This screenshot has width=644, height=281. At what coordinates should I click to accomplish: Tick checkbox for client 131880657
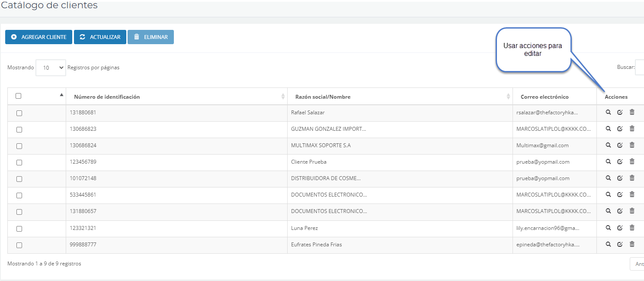click(19, 212)
